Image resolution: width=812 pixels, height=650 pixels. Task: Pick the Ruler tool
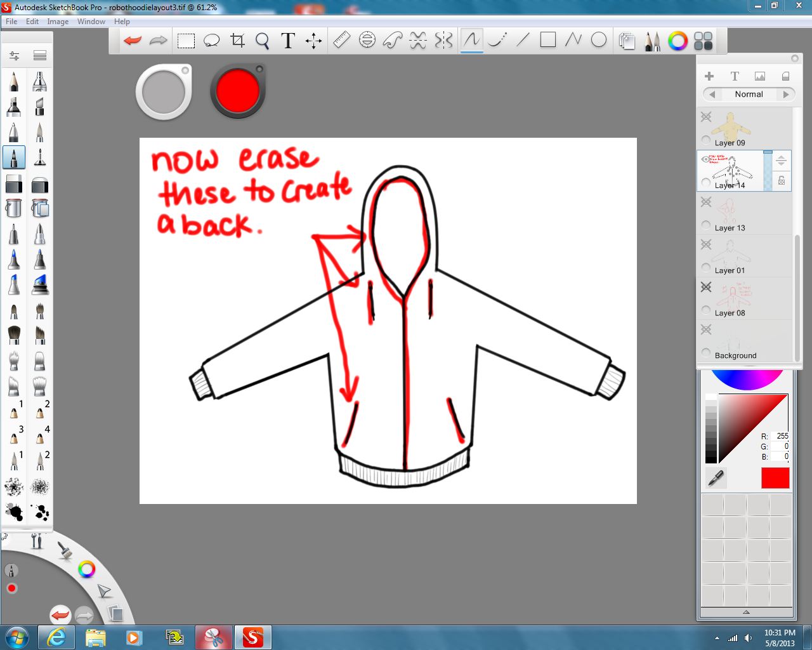342,40
